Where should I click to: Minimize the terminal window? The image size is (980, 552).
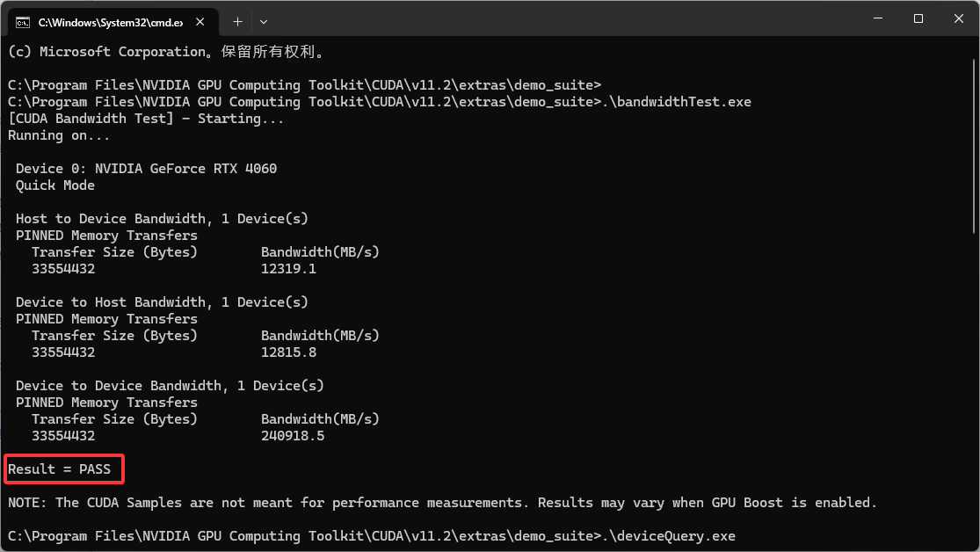point(878,18)
